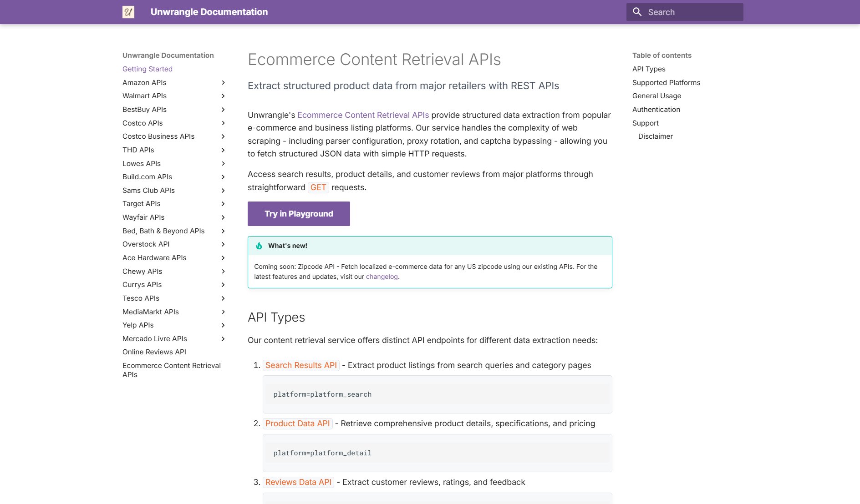The width and height of the screenshot is (860, 504).
Task: Click the Unwrangle logo icon in header
Action: [128, 12]
